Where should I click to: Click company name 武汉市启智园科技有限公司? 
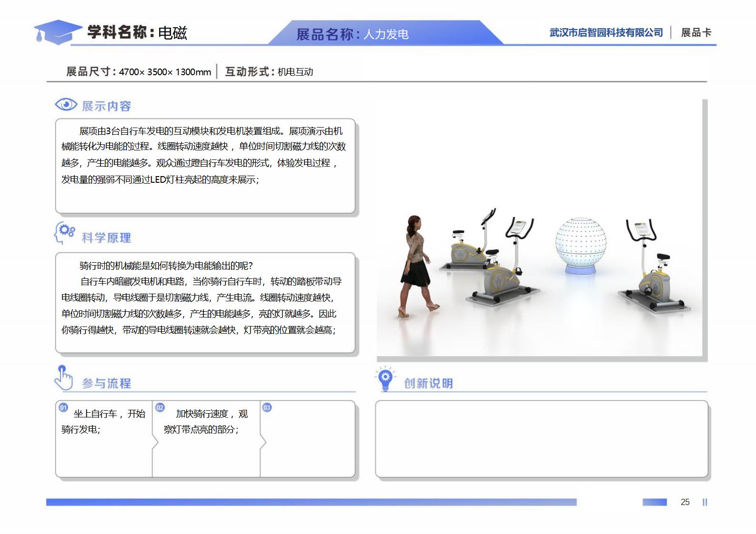point(606,32)
